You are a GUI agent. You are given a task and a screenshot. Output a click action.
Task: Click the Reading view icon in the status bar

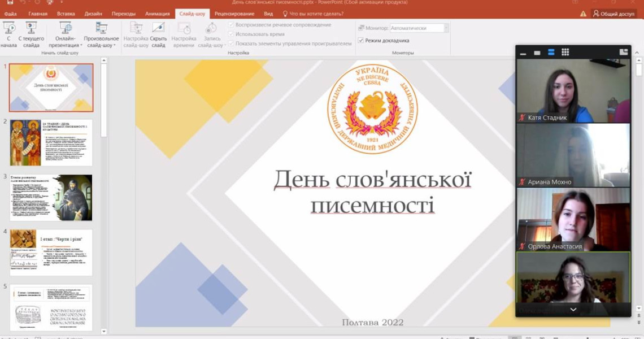coord(542,337)
